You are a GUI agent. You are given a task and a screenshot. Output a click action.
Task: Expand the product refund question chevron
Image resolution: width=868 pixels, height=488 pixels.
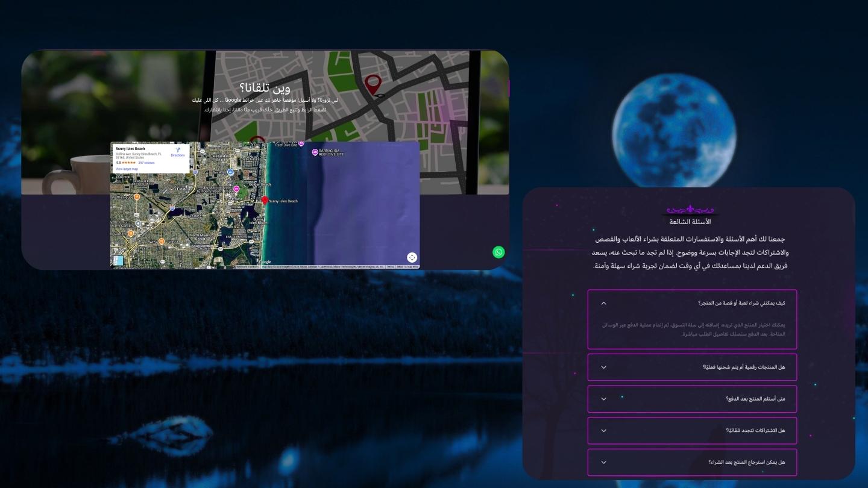tap(603, 462)
